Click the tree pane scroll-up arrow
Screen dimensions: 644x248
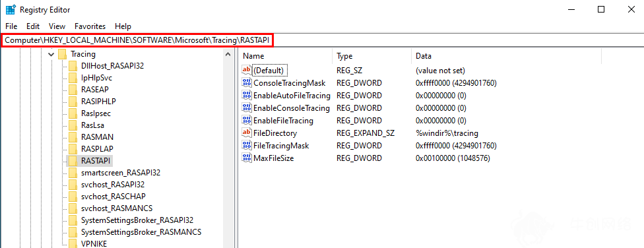point(228,54)
